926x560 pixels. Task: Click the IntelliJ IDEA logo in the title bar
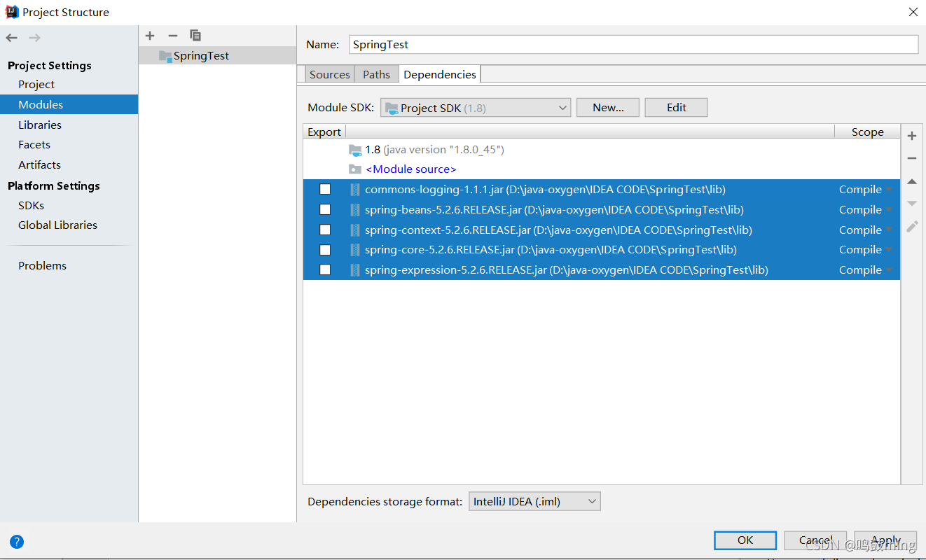[12, 12]
